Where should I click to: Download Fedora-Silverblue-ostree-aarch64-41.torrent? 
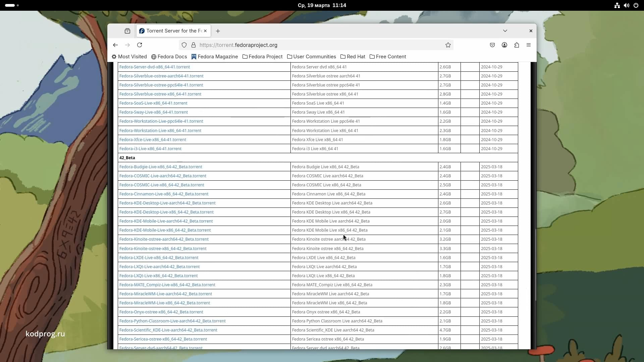coord(161,76)
